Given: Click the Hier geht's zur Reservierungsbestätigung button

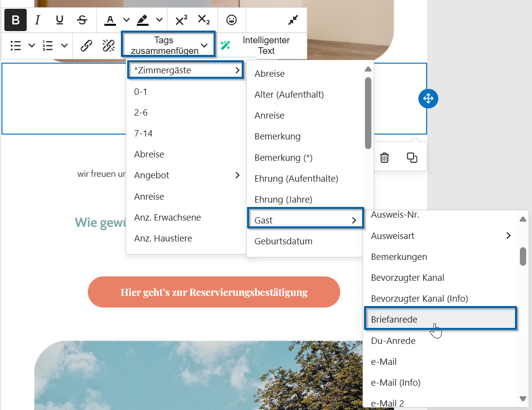Looking at the screenshot, I should pyautogui.click(x=214, y=292).
